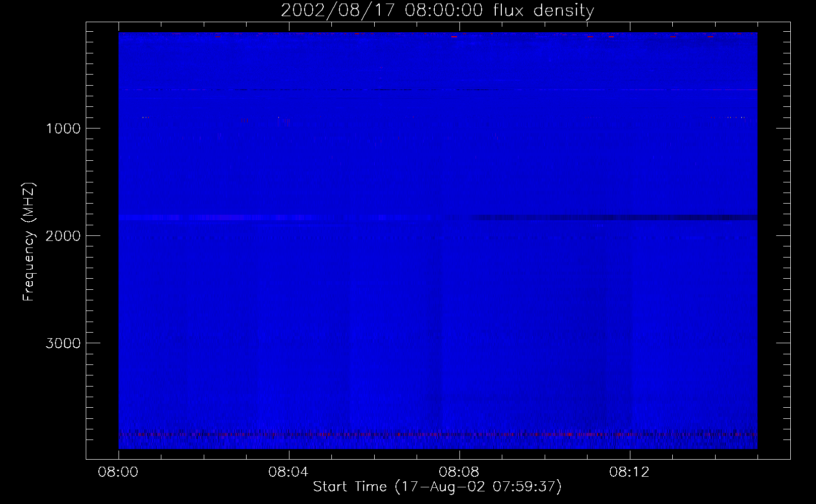Click the 2000 frequency tick label
The height and width of the screenshot is (504, 816).
[x=63, y=236]
